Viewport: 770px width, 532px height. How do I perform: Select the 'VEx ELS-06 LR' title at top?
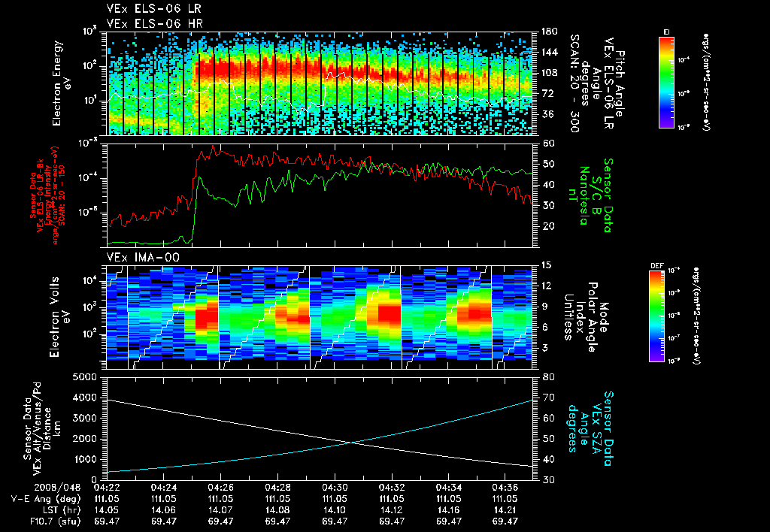(153, 8)
